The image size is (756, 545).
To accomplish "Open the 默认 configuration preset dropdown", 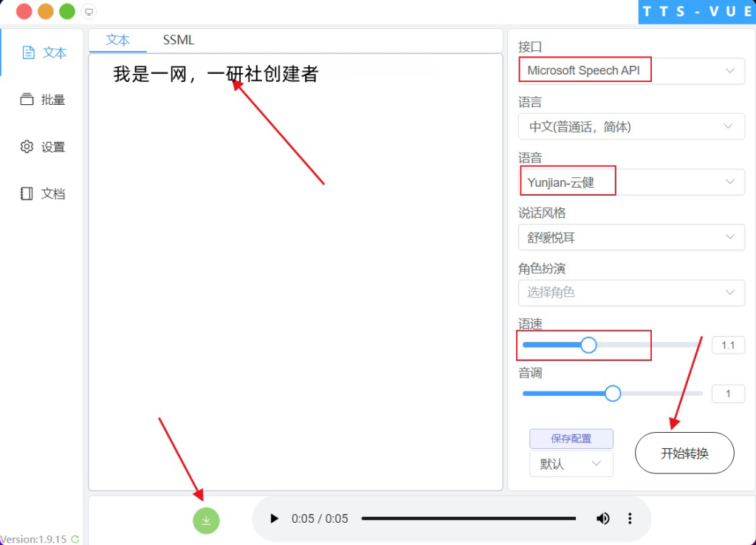I will click(x=571, y=464).
